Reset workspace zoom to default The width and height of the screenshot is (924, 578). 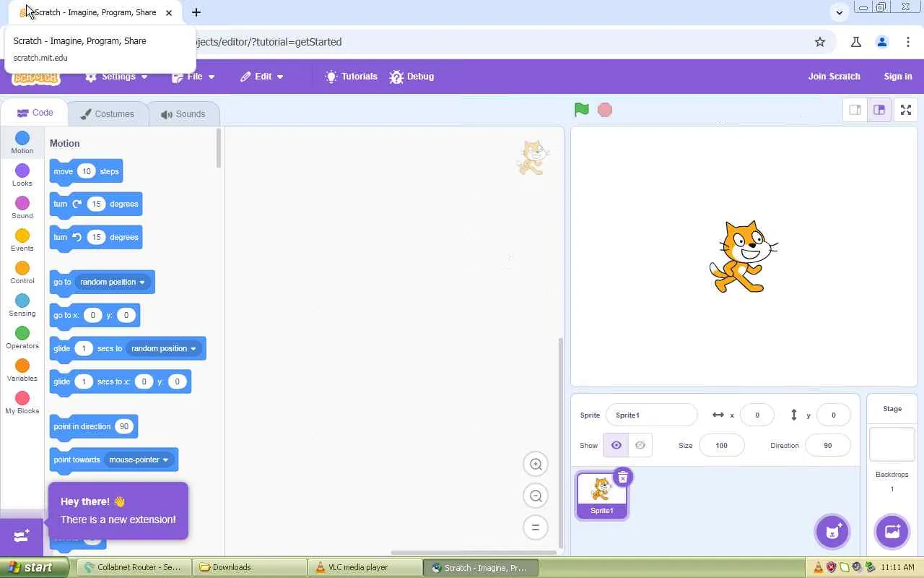coord(536,527)
